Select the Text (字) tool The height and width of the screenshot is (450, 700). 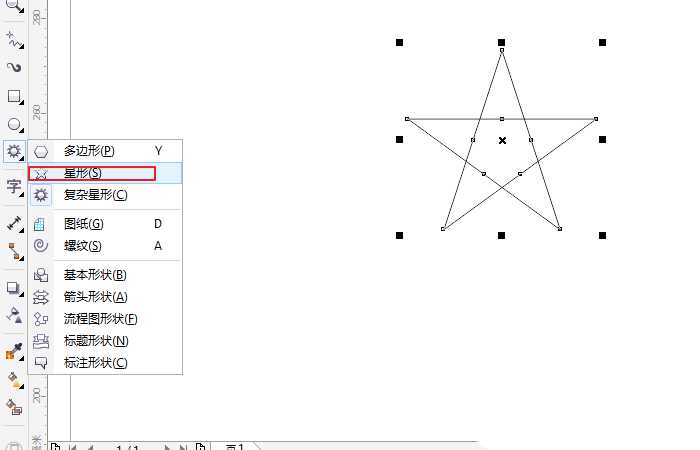click(14, 186)
